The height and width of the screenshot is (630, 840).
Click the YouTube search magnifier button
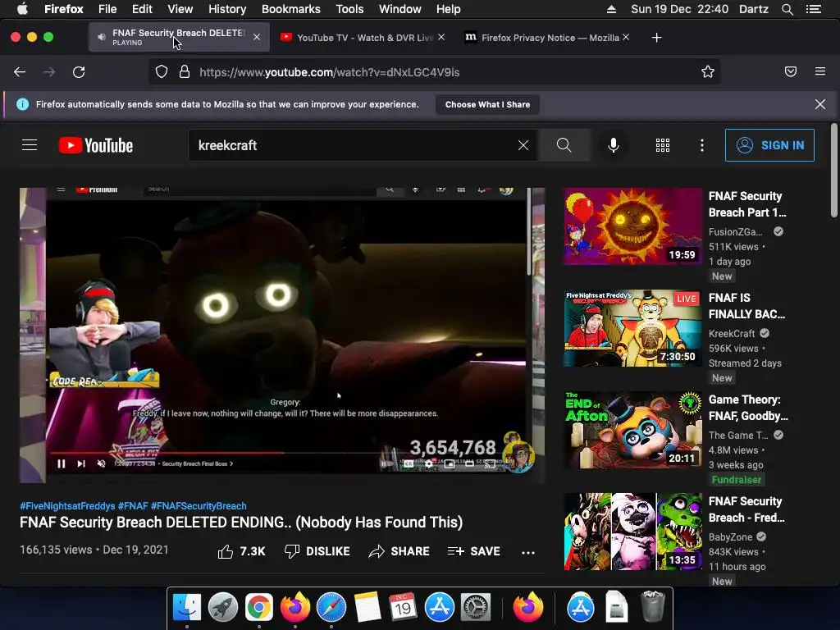[x=564, y=145]
